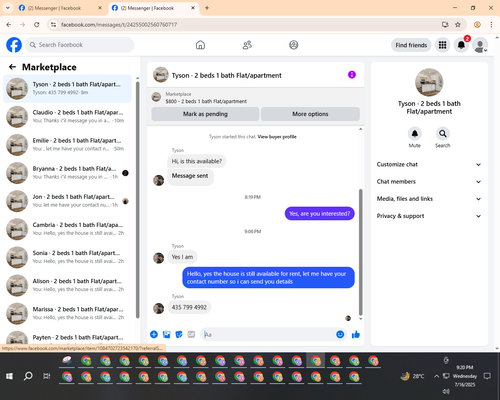This screenshot has height=400, width=500.
Task: Open Emilie conversation
Action: point(67,145)
